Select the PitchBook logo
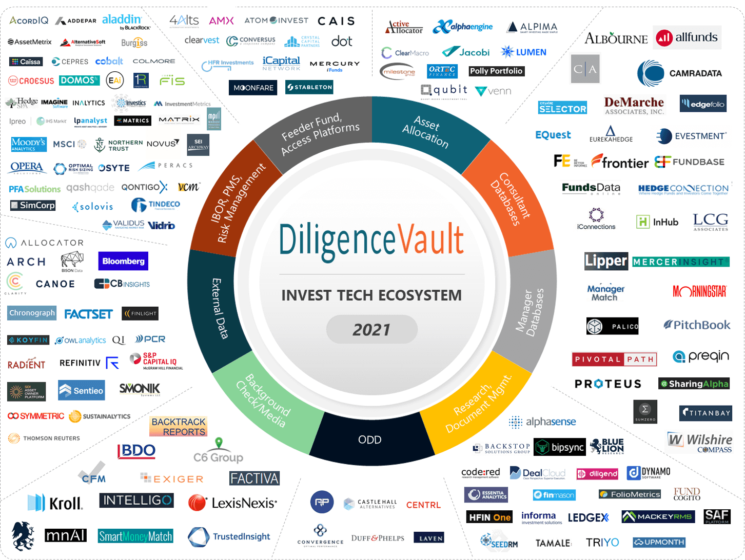This screenshot has height=560, width=745. [697, 325]
